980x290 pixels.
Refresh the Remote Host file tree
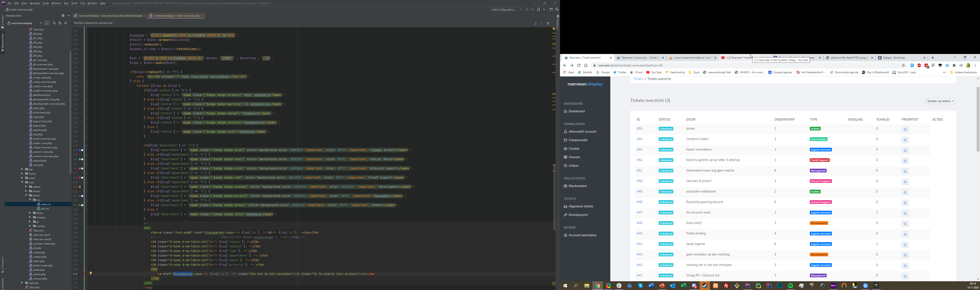[60, 23]
